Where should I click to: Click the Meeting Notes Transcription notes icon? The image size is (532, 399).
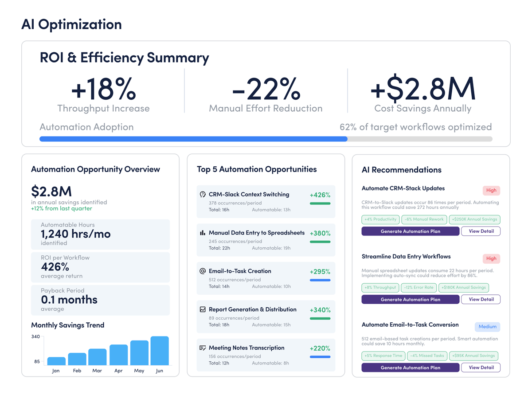point(203,348)
